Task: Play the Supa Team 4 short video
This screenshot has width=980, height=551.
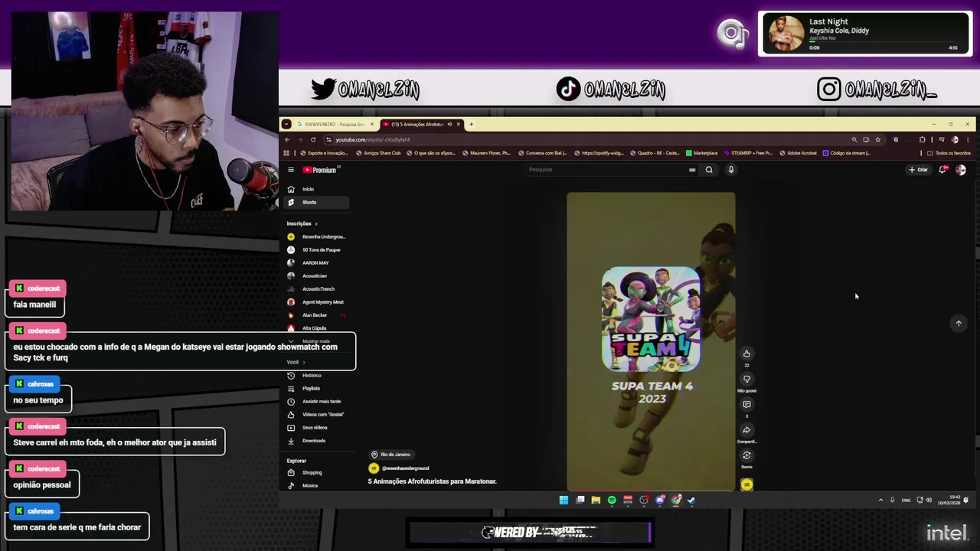Action: (651, 341)
